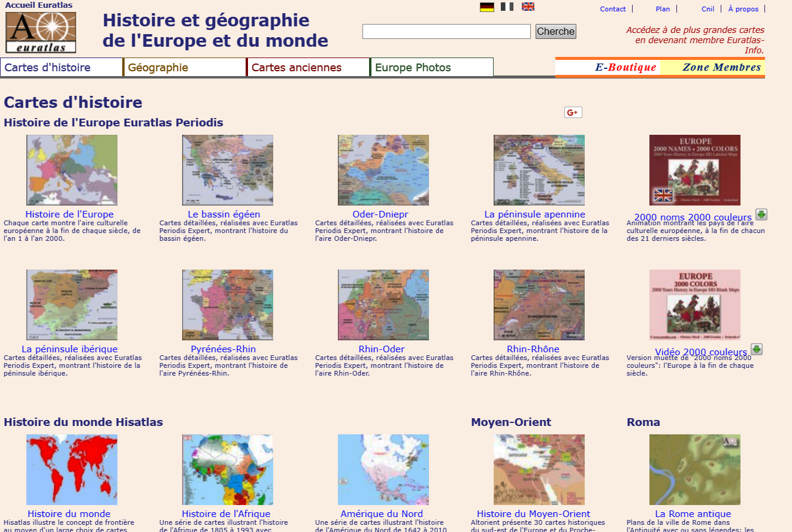The image size is (792, 532).
Task: Follow the Histoire du monde link
Action: pos(69,514)
